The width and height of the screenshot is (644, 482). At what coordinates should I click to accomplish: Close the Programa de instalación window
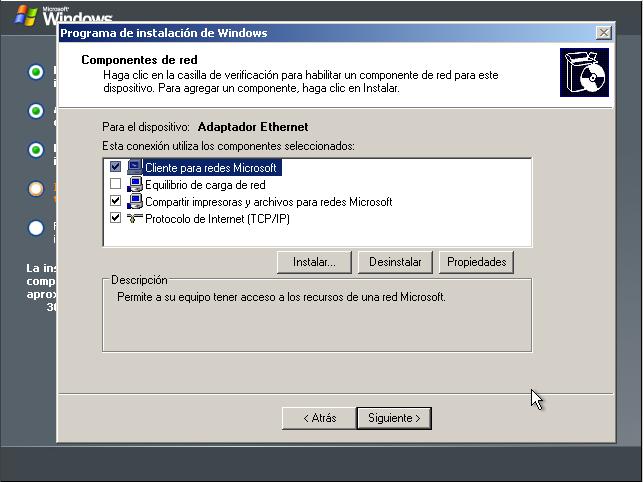coord(603,33)
